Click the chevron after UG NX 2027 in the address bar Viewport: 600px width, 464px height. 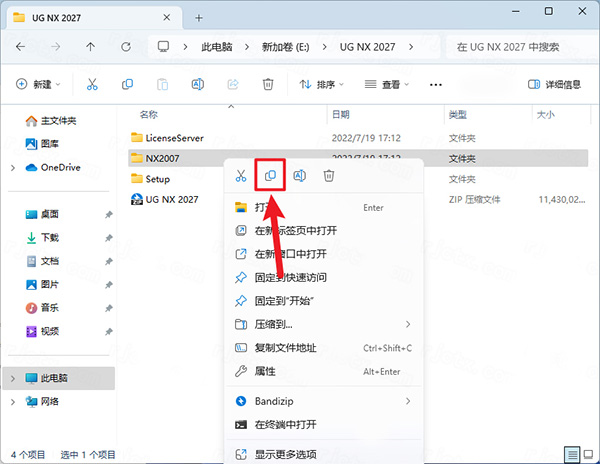click(411, 47)
